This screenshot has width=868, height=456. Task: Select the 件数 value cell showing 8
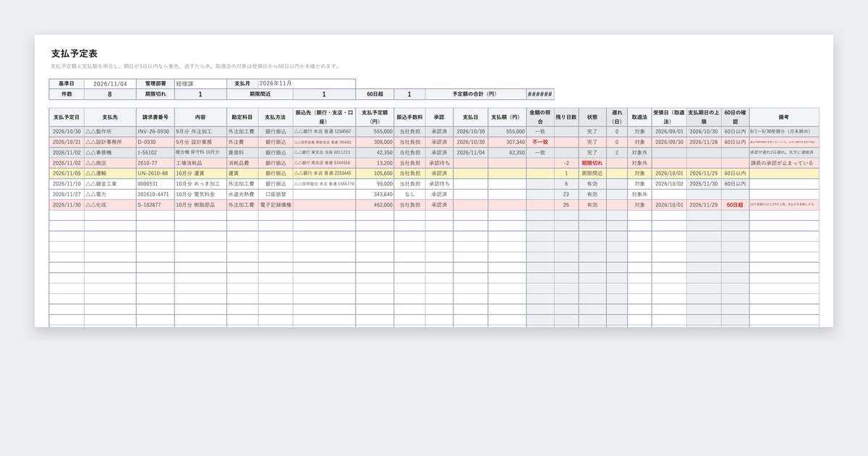(110, 94)
